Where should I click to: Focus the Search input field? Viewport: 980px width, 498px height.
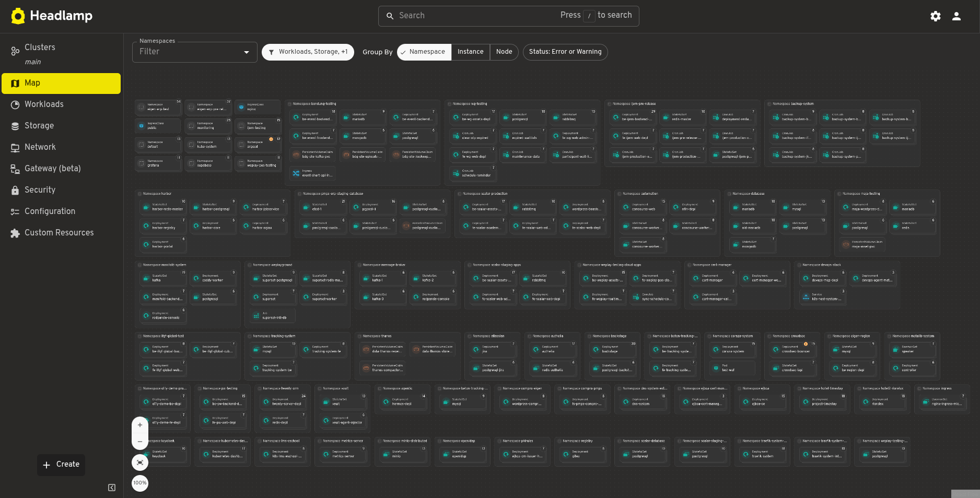point(508,16)
